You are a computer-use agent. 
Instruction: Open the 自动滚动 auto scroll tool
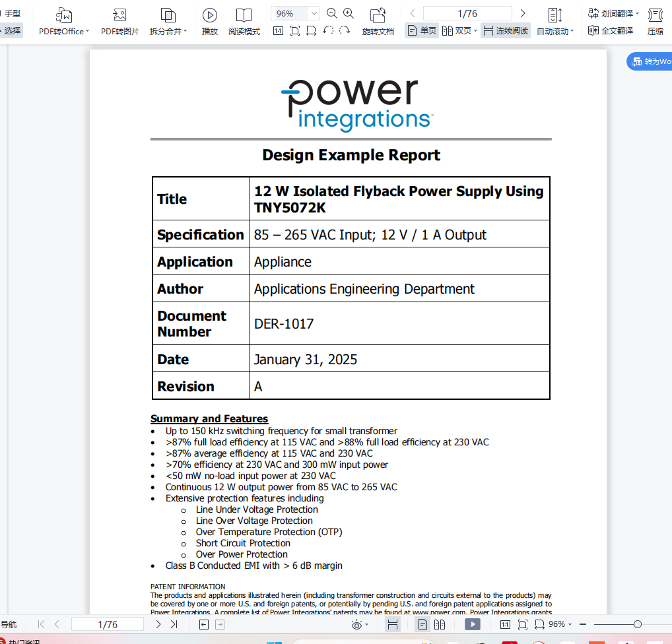tap(555, 21)
